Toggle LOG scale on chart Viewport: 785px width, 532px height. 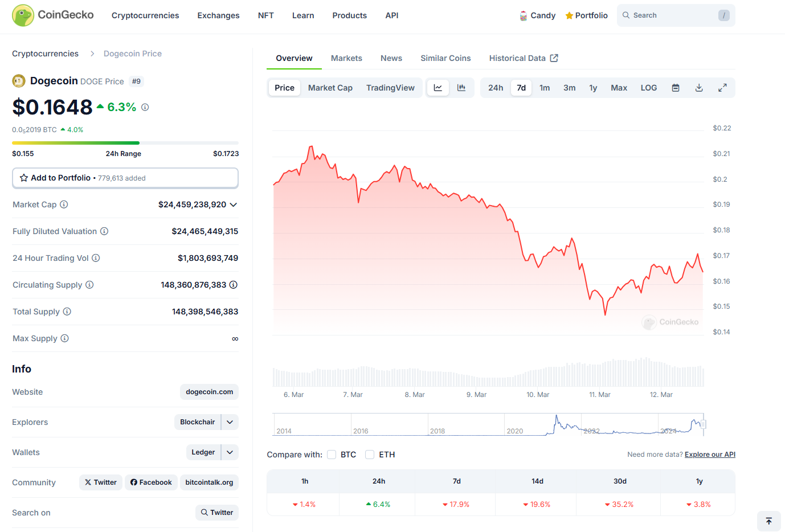(649, 88)
